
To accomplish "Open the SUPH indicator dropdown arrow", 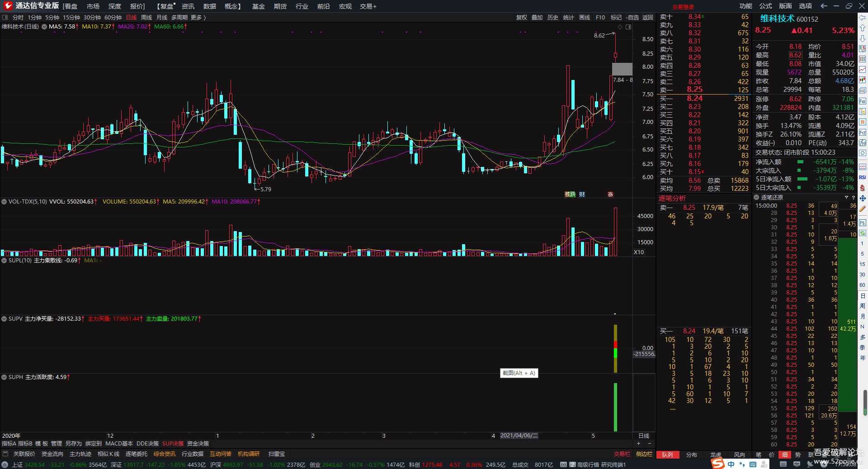I will (4, 377).
